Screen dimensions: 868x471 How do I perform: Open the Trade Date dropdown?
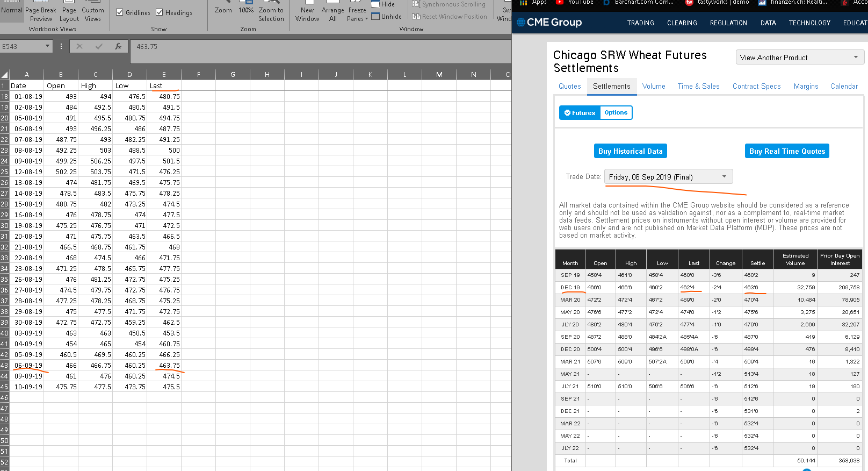668,177
